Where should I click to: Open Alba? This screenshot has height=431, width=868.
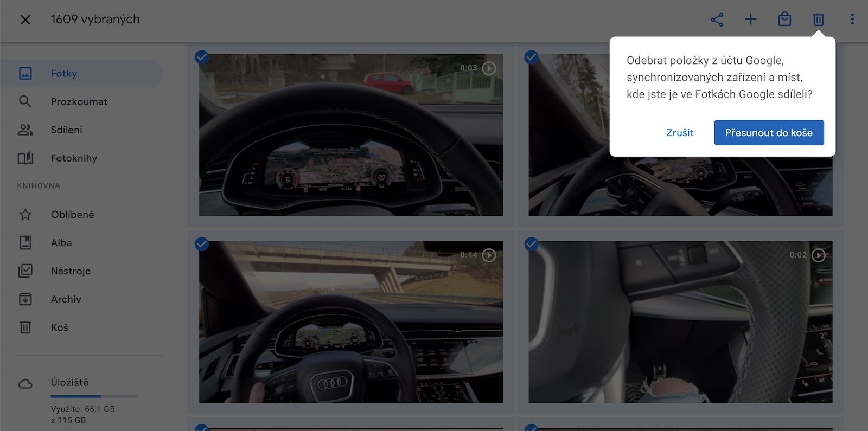pos(81,243)
